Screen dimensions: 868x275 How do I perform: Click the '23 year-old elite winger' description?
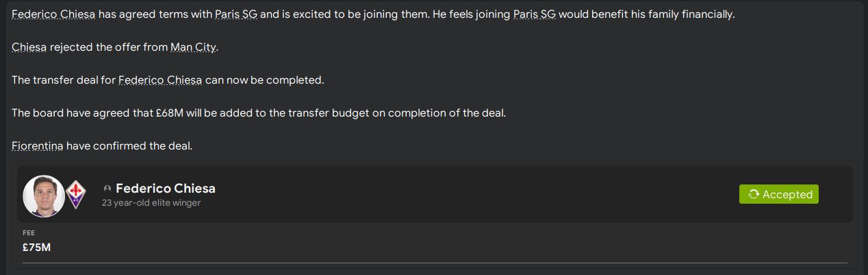click(151, 203)
